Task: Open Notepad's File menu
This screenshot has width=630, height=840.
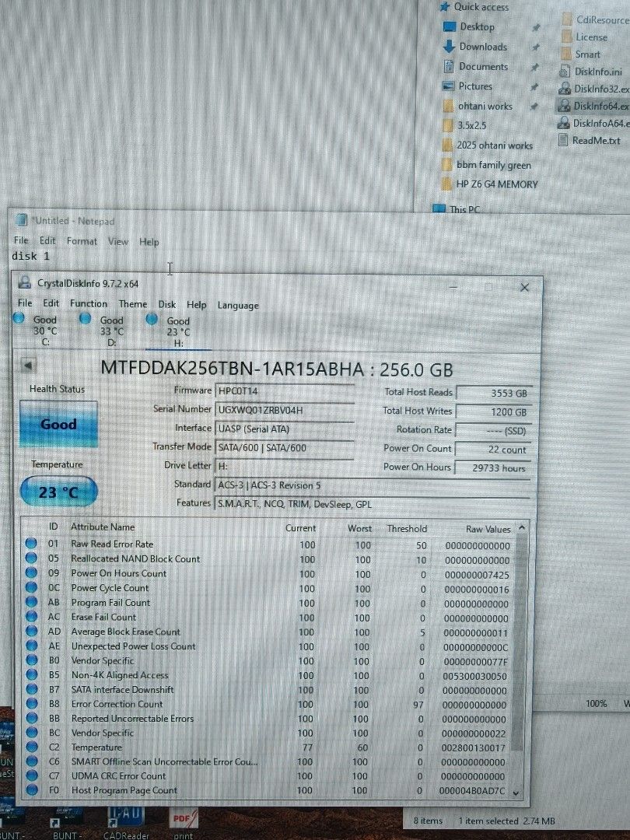Action: click(21, 240)
